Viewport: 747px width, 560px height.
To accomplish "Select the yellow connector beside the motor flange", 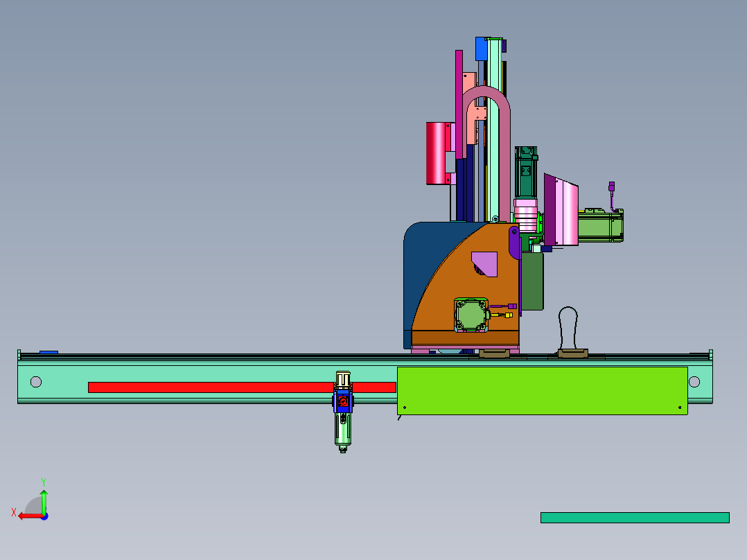I will (x=509, y=315).
